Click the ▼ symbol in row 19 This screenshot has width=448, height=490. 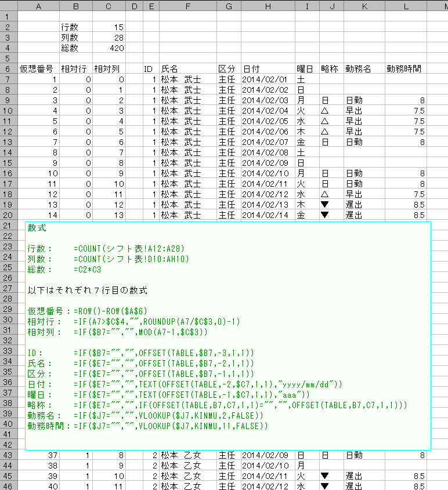pos(325,205)
